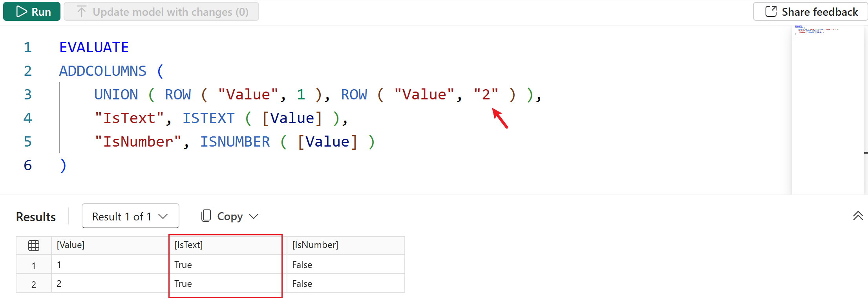Click the Share feedback external link icon

pos(771,12)
